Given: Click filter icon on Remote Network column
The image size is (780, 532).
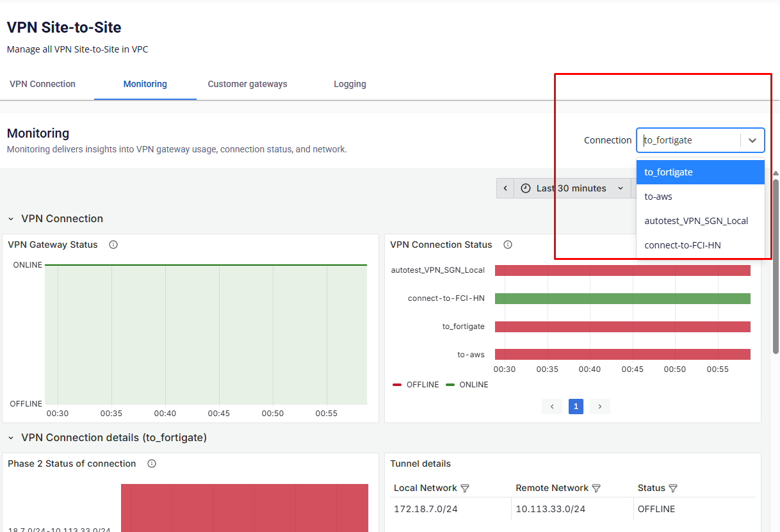Looking at the screenshot, I should pyautogui.click(x=596, y=488).
